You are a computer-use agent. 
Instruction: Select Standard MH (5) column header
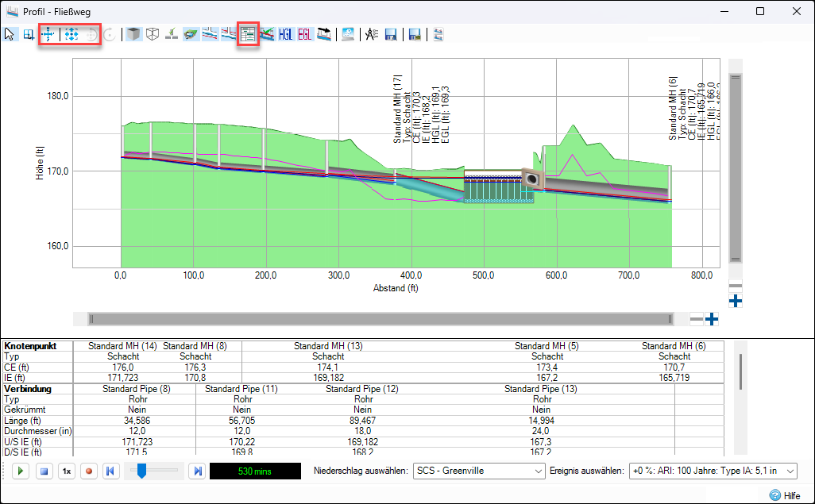547,346
